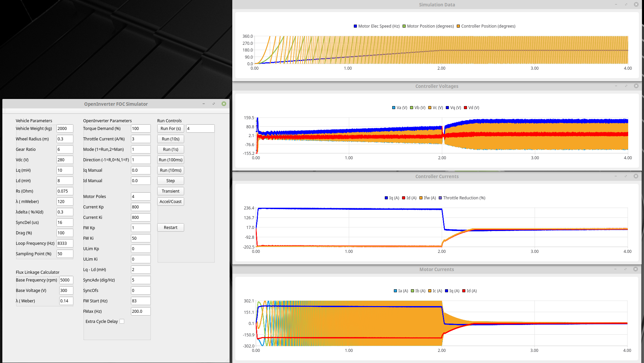Minimize the OpenInverter FOC Simulator window

(204, 104)
